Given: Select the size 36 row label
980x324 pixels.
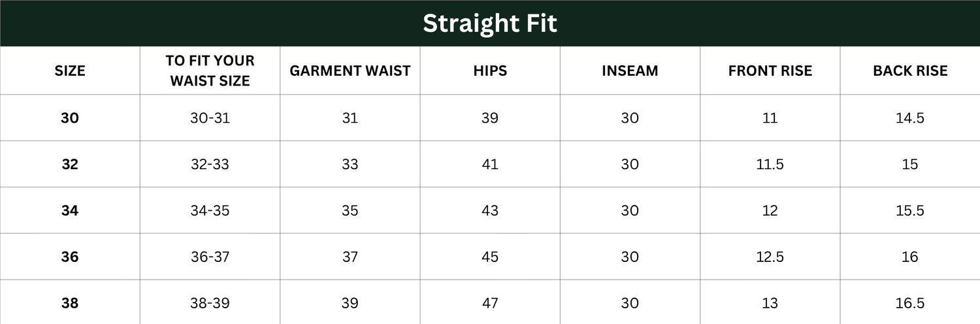Looking at the screenshot, I should 70,257.
